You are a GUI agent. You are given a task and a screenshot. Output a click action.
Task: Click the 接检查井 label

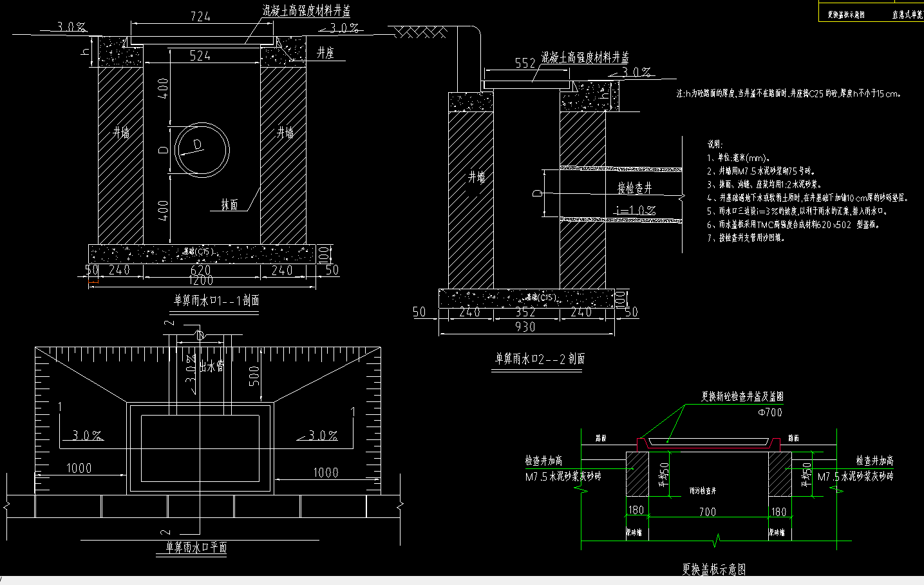tap(635, 188)
